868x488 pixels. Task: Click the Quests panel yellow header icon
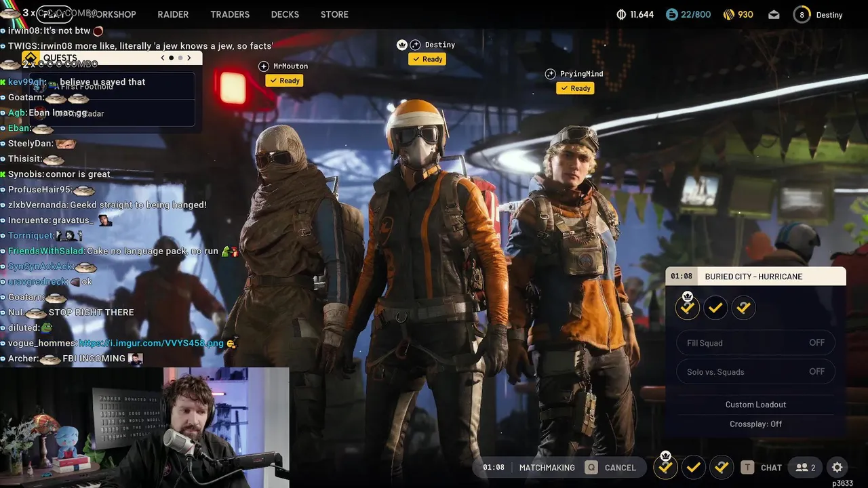30,58
